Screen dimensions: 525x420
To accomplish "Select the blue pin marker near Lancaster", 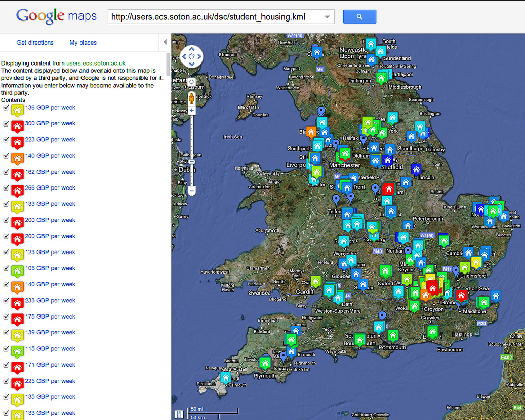I will click(321, 111).
